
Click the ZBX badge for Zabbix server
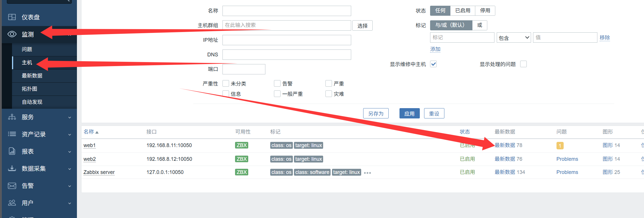(x=242, y=172)
